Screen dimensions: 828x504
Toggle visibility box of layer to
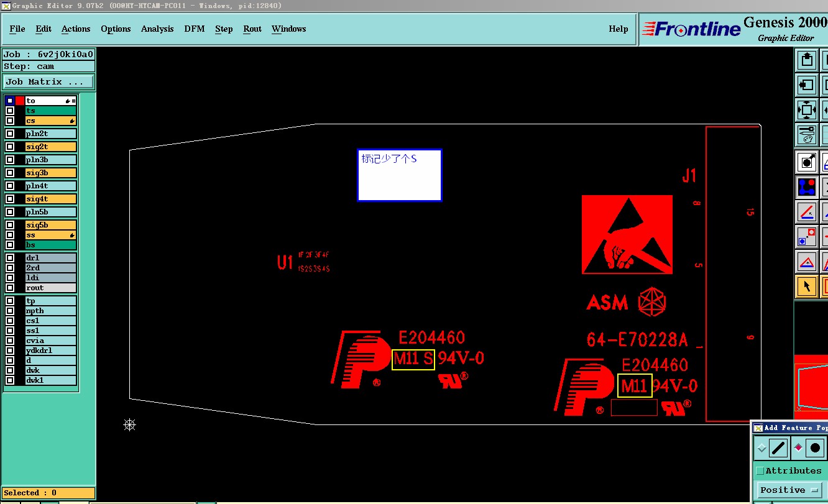[x=10, y=101]
